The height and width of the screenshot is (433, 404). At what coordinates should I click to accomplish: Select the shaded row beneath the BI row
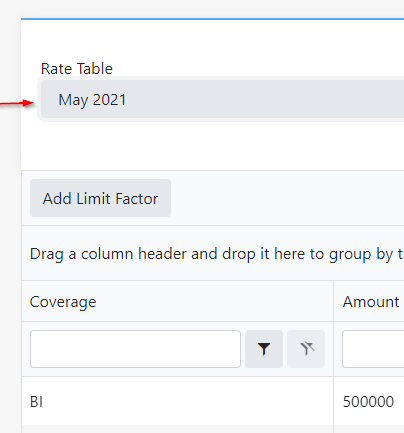point(213,429)
